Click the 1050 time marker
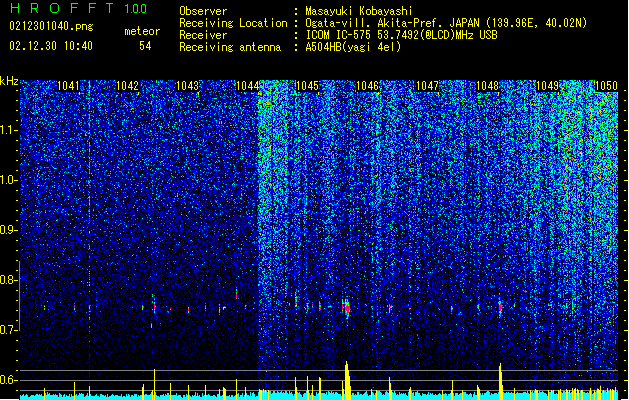The width and height of the screenshot is (629, 400). (606, 86)
